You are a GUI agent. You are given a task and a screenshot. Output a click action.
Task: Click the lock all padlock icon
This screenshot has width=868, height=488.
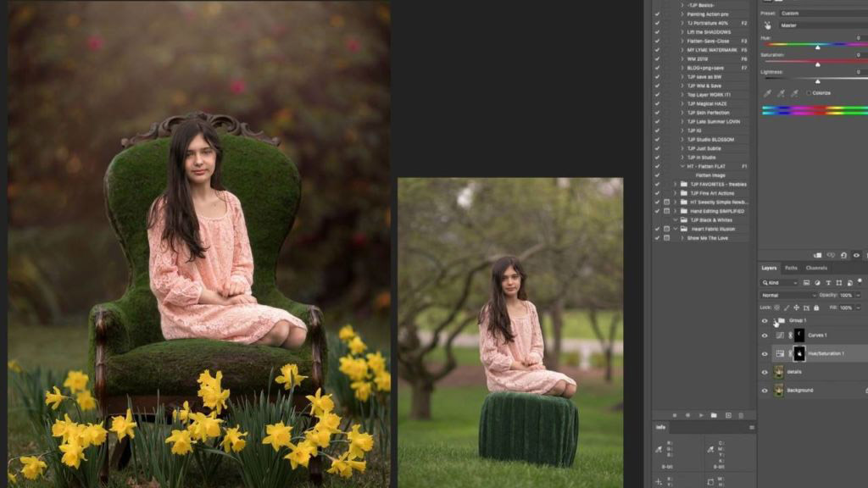816,308
